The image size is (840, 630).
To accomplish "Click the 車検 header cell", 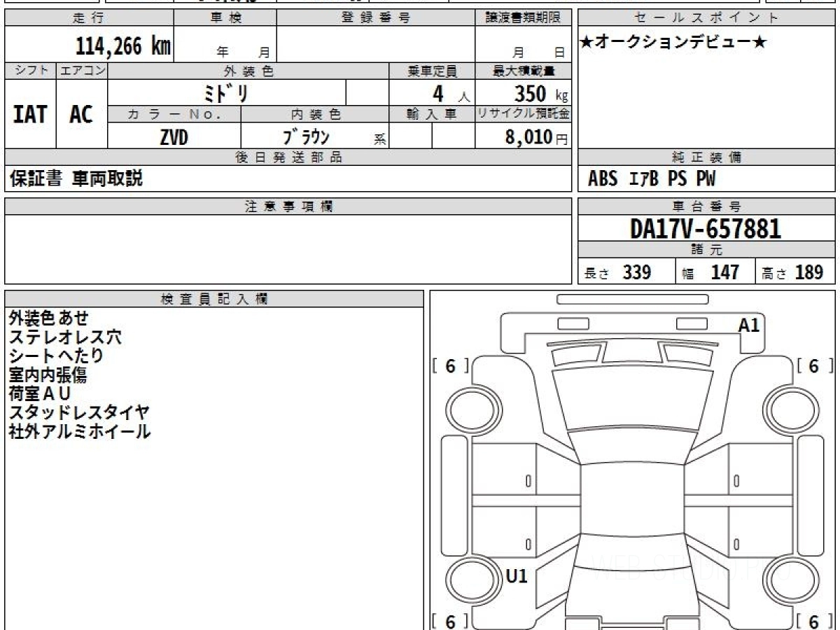I will pos(225,18).
